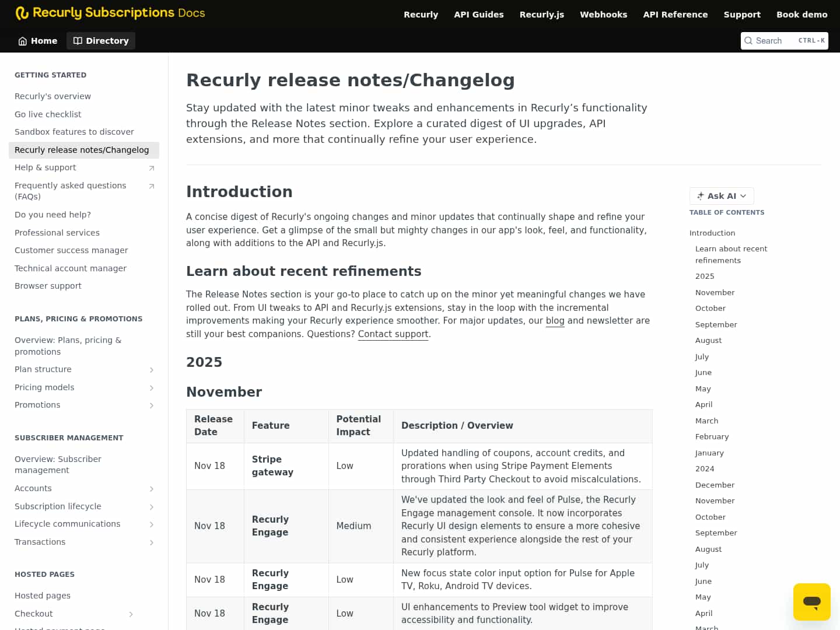Image resolution: width=840 pixels, height=630 pixels.
Task: Click the Recurly logo icon
Action: pyautogui.click(x=23, y=12)
